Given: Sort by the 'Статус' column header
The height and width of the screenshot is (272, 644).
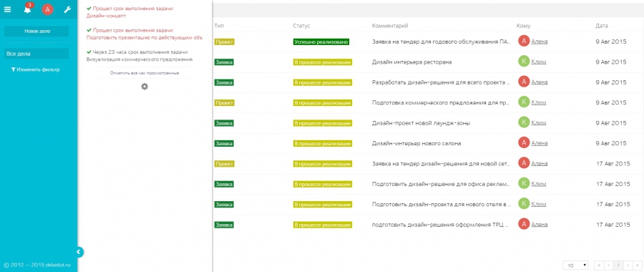Looking at the screenshot, I should coord(301,26).
